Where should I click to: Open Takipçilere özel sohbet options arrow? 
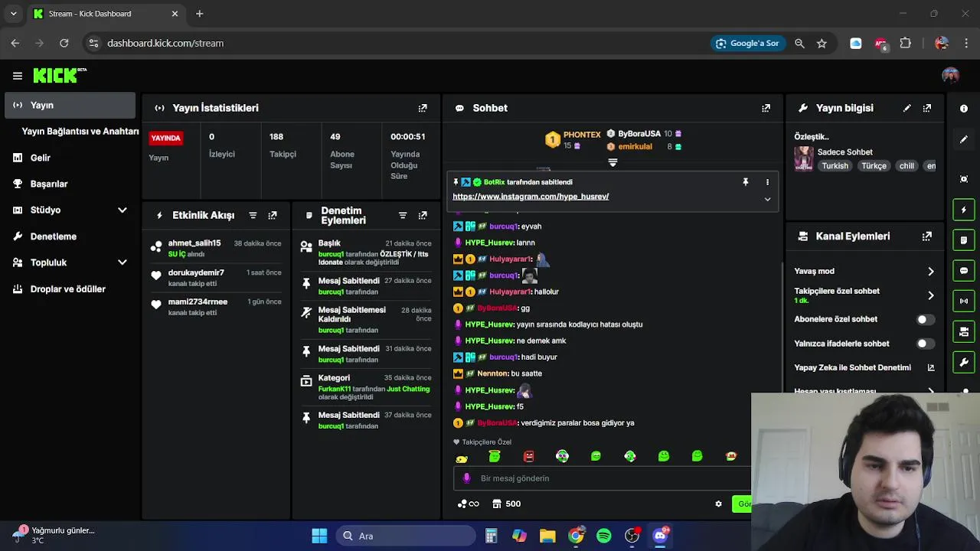931,295
